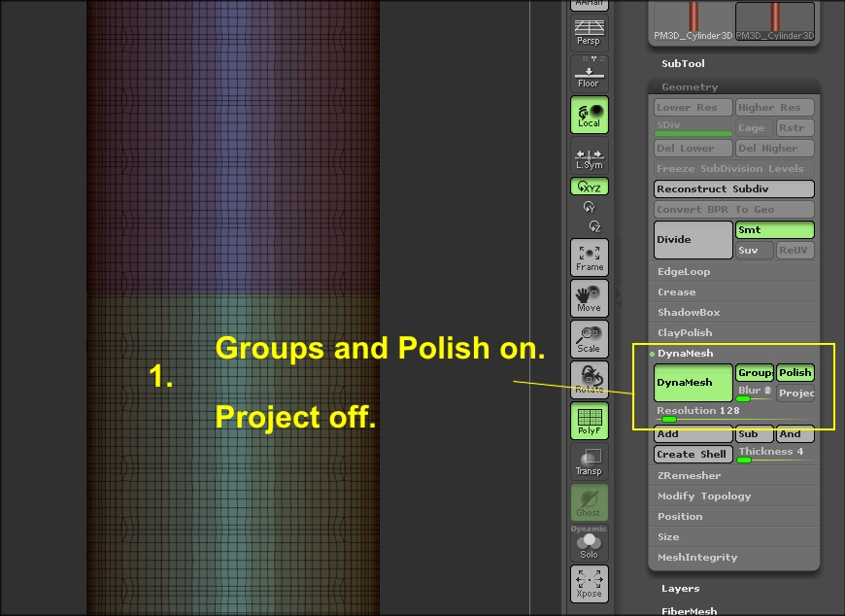
Task: Disable the Polish option
Action: [x=795, y=371]
